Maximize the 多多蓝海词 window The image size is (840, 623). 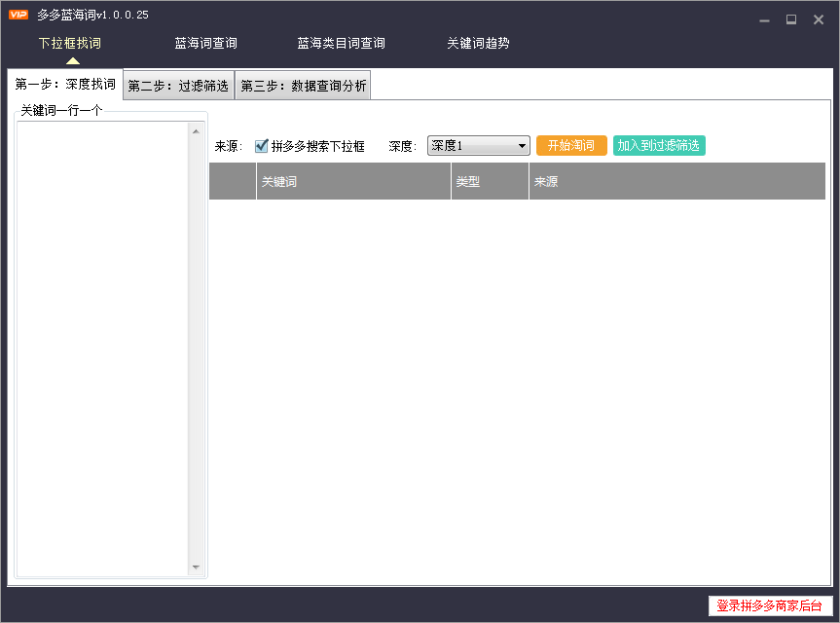(x=791, y=19)
